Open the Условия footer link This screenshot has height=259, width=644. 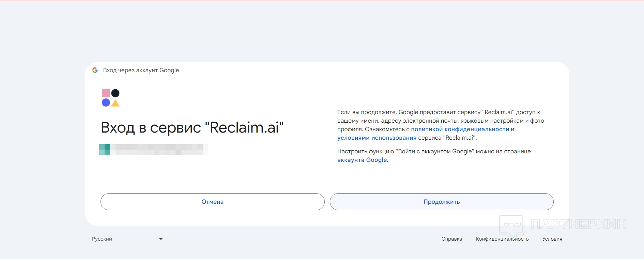pos(552,239)
